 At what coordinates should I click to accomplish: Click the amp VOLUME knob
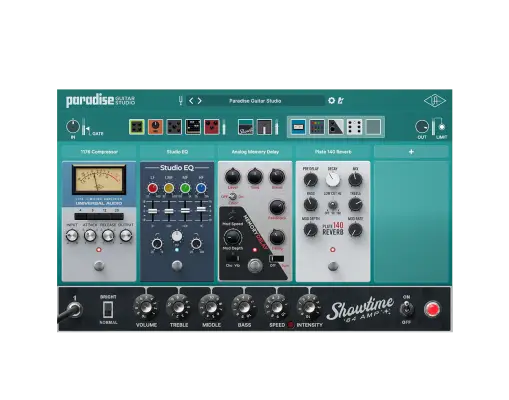point(146,307)
